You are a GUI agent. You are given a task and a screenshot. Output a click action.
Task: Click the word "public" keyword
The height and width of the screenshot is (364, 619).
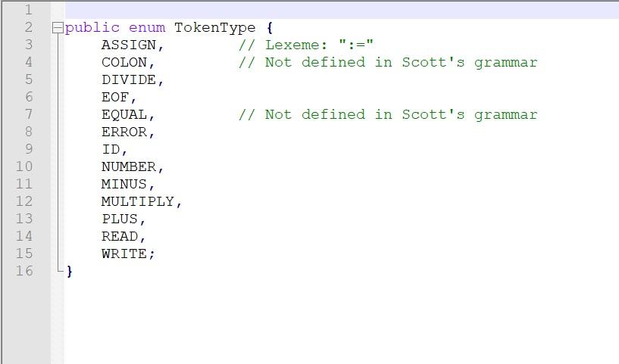(92, 28)
